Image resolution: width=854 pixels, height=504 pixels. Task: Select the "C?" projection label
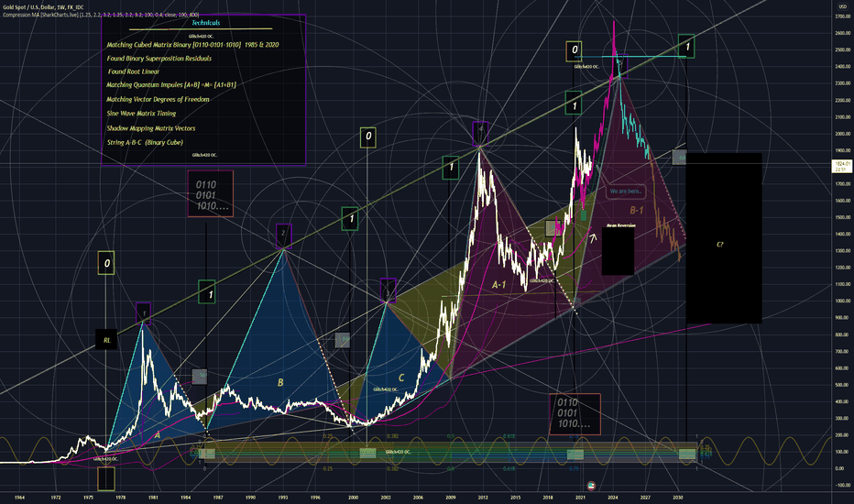[x=720, y=245]
